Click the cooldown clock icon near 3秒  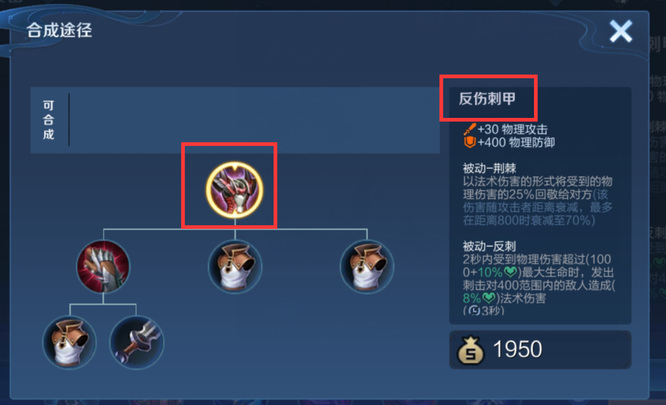[474, 310]
